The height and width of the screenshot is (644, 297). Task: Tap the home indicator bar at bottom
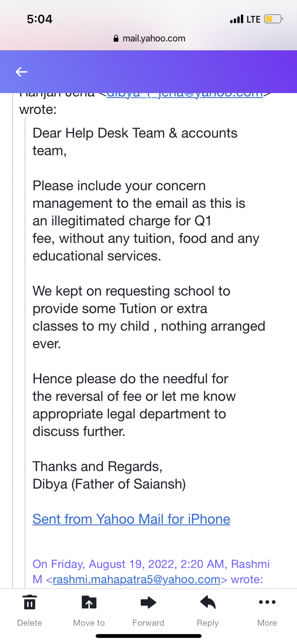pos(148,636)
